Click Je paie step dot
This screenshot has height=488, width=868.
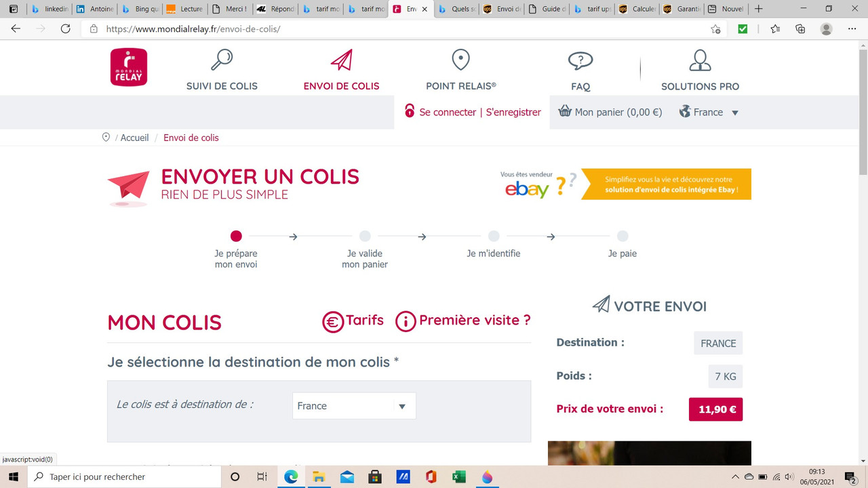click(x=623, y=237)
